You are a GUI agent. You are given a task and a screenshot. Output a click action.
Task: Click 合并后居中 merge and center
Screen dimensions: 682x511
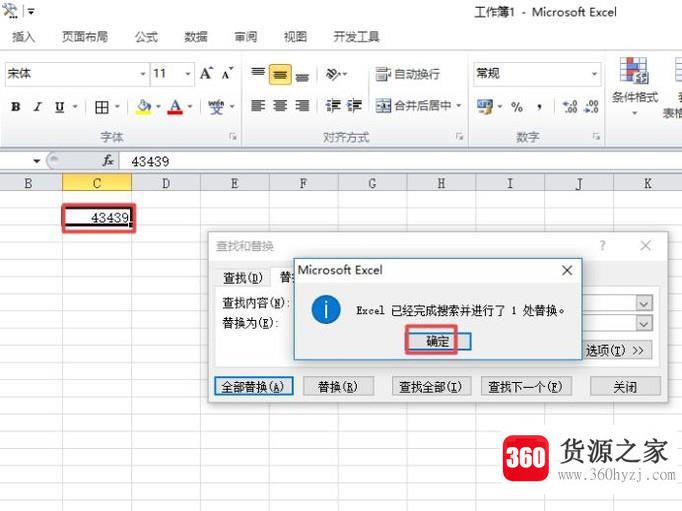click(x=413, y=106)
